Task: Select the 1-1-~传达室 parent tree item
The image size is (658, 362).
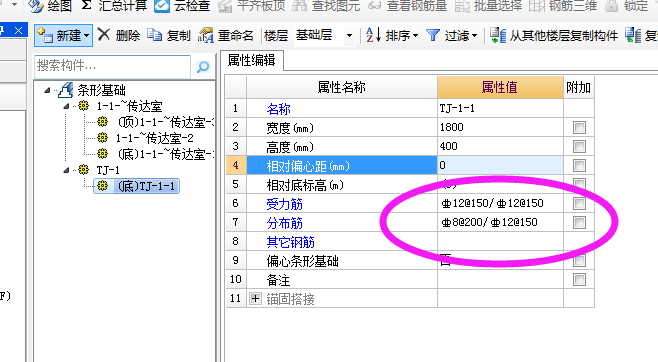Action: tap(129, 106)
